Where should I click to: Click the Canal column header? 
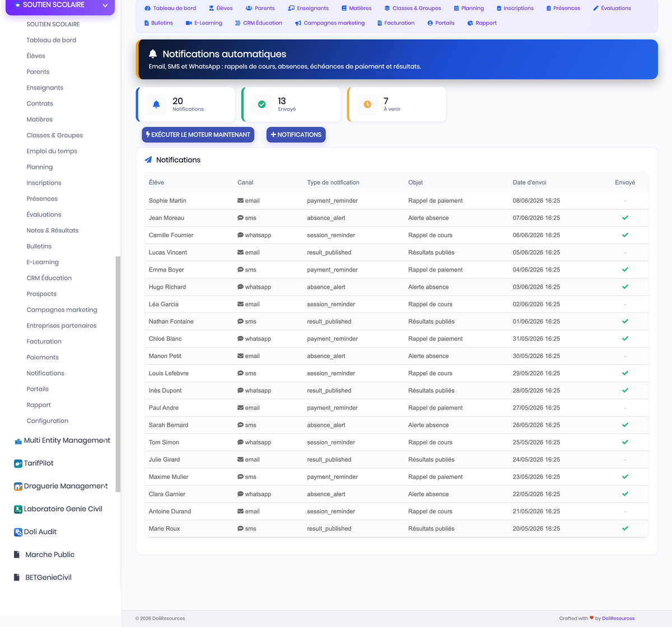point(245,183)
